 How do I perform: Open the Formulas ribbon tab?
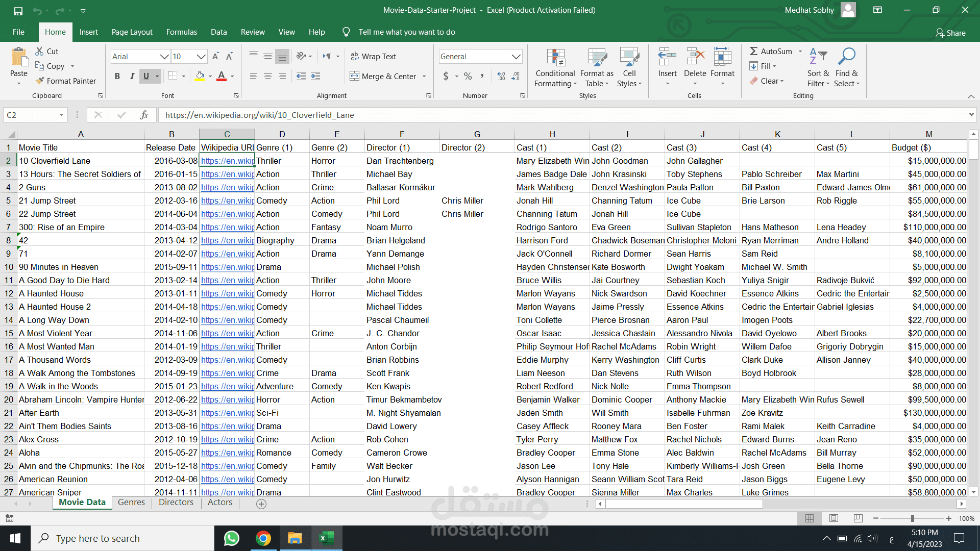click(x=181, y=32)
